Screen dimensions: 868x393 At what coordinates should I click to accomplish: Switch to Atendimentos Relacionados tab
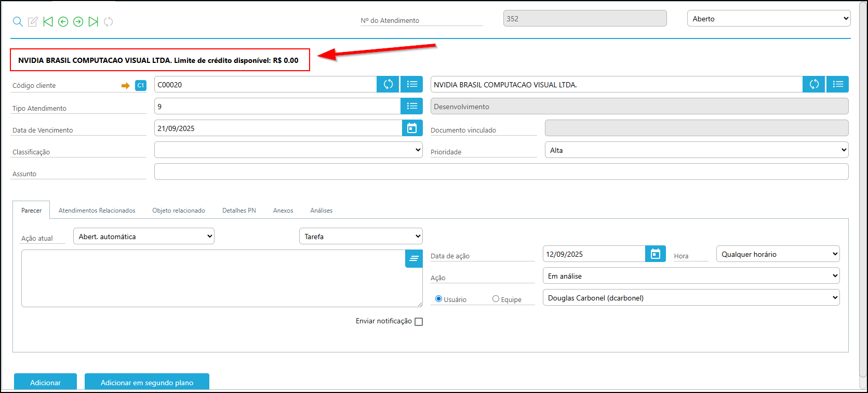(97, 211)
